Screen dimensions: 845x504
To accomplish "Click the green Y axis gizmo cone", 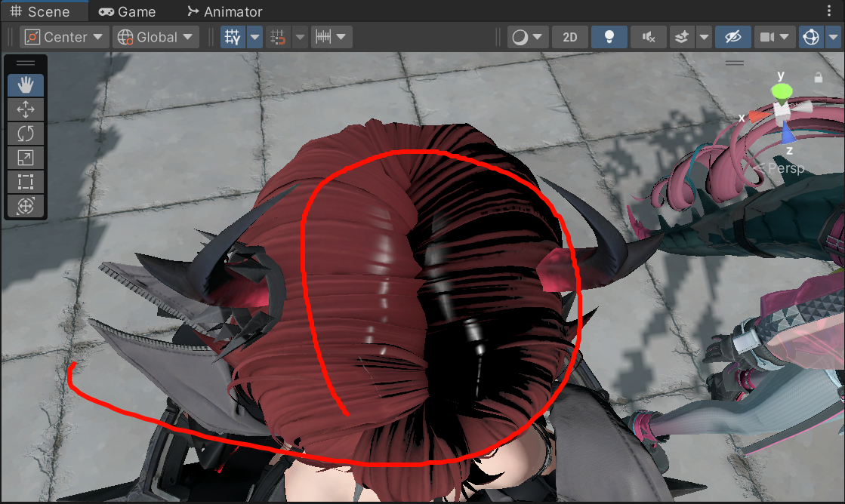I will (x=782, y=91).
